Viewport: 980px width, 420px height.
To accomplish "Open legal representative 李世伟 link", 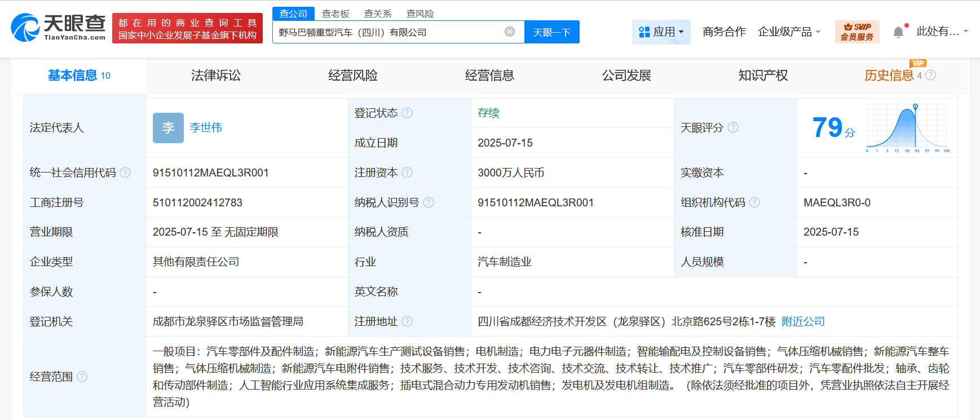I will (x=206, y=127).
